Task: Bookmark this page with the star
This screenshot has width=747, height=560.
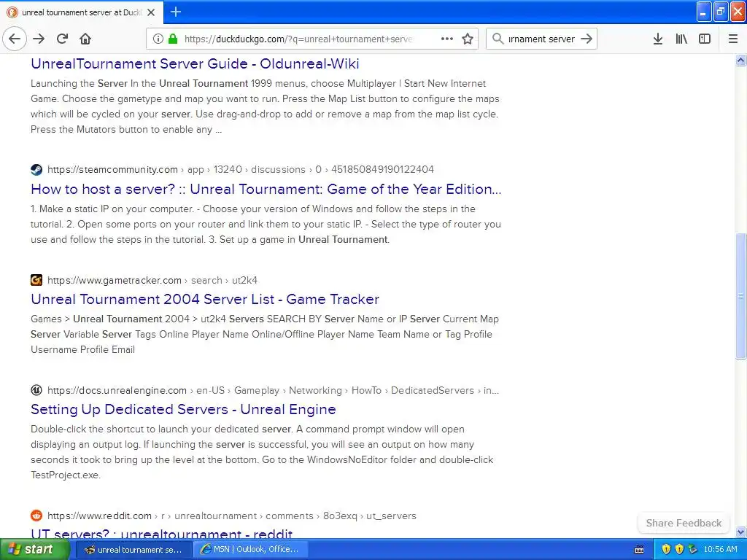Action: tap(468, 39)
